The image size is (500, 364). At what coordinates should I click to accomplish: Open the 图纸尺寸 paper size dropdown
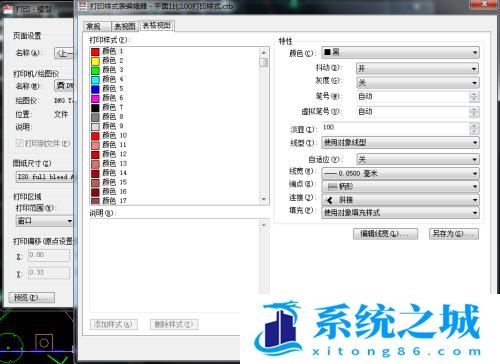pos(45,177)
